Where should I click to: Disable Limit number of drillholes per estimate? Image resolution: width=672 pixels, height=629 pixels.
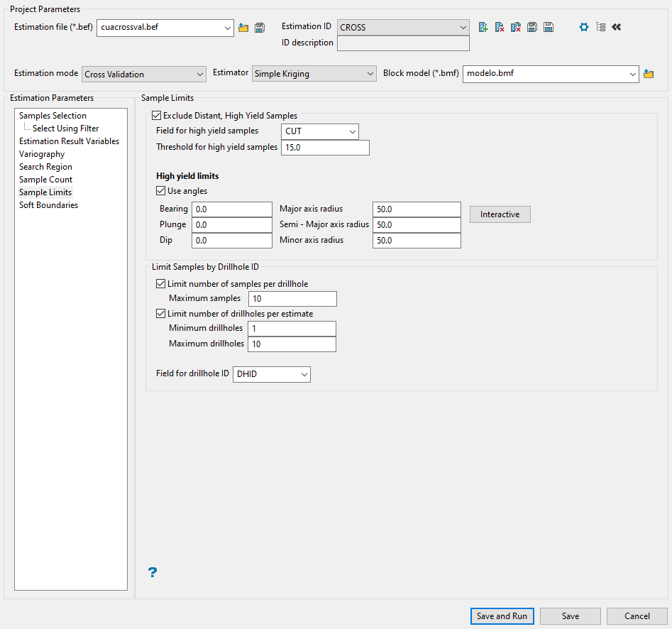pyautogui.click(x=160, y=314)
